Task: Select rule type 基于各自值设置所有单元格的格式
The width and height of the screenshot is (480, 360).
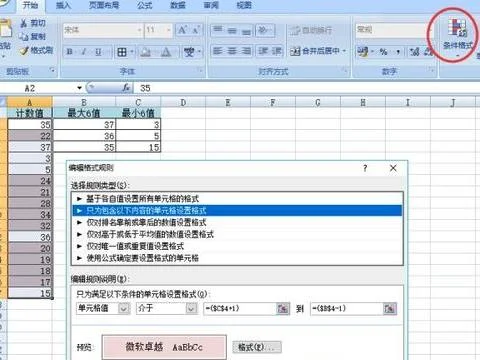Action: 237,199
